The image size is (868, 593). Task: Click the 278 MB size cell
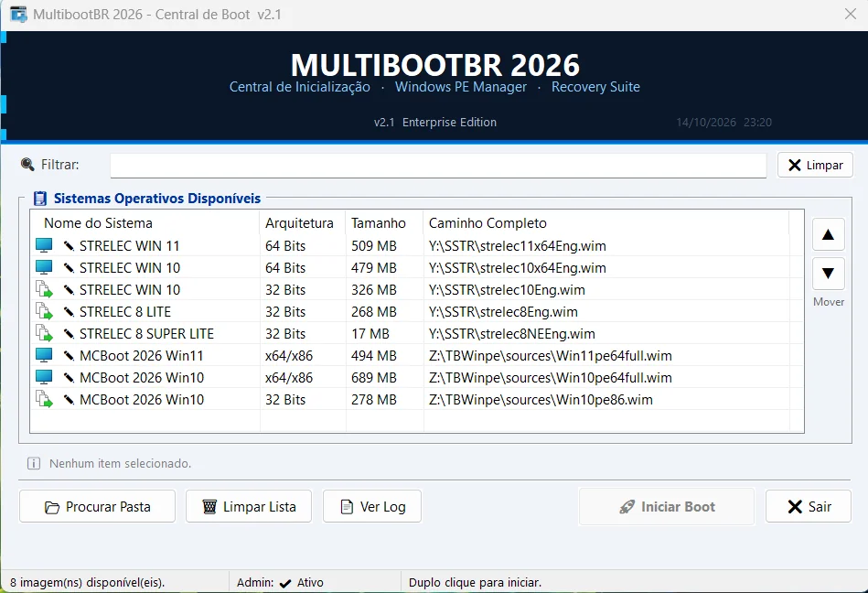pyautogui.click(x=374, y=400)
